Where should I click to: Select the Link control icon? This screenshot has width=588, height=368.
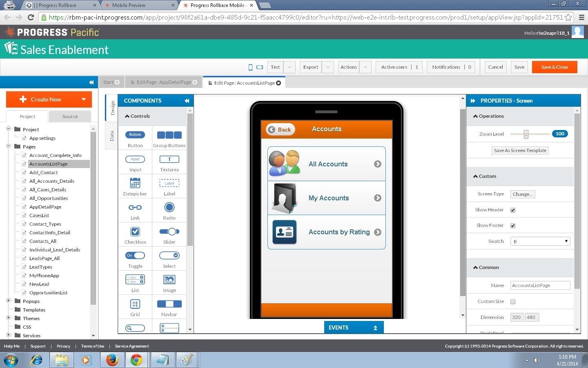click(x=135, y=207)
